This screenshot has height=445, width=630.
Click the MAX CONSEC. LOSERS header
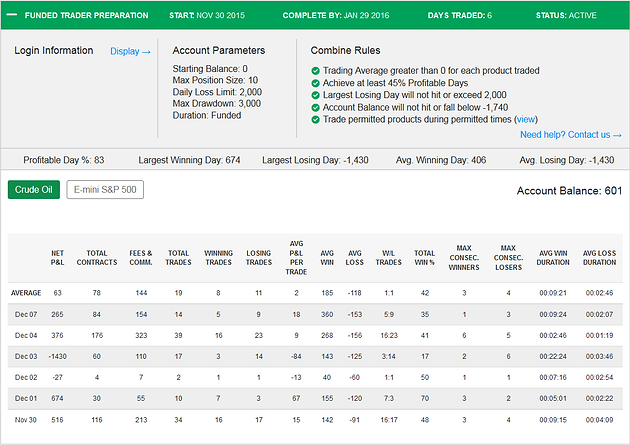pyautogui.click(x=508, y=258)
